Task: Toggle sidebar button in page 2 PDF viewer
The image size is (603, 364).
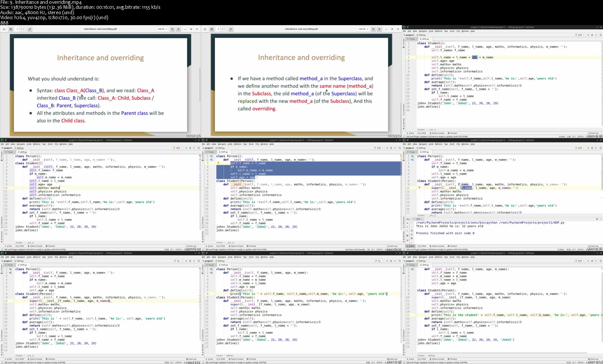Action: 11,29
